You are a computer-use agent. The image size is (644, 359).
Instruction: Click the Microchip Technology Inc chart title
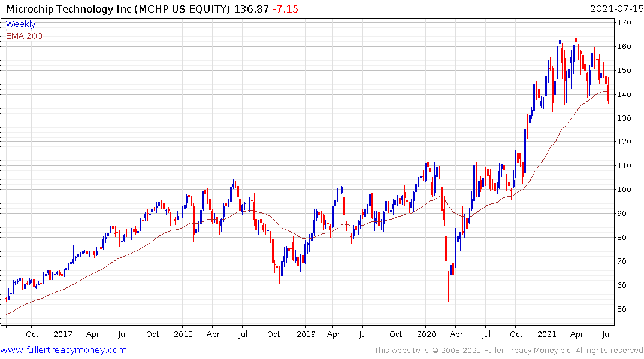pyautogui.click(x=118, y=9)
